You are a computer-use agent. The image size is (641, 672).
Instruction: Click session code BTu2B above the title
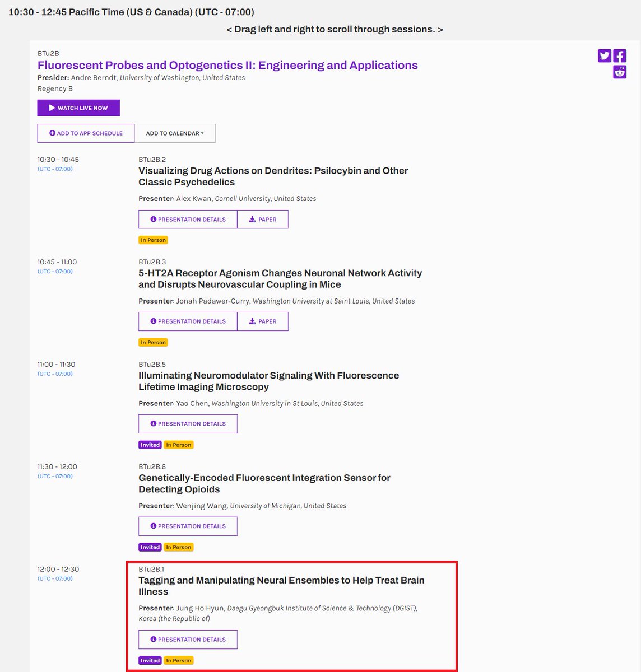click(x=48, y=53)
